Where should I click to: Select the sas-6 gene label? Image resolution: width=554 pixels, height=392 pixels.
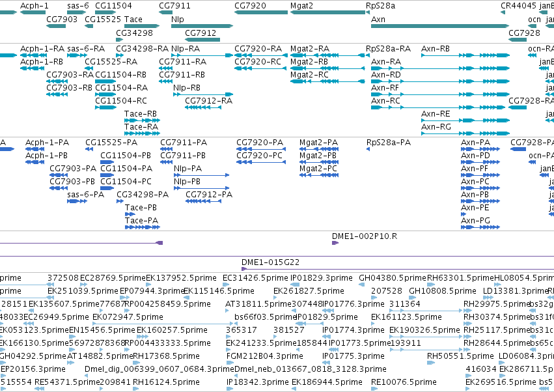[77, 6]
